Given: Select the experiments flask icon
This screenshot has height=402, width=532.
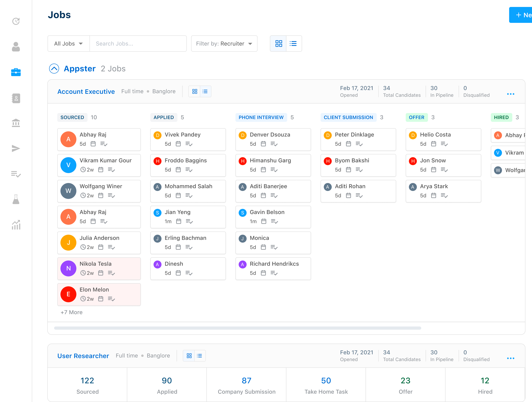Looking at the screenshot, I should pos(16,200).
